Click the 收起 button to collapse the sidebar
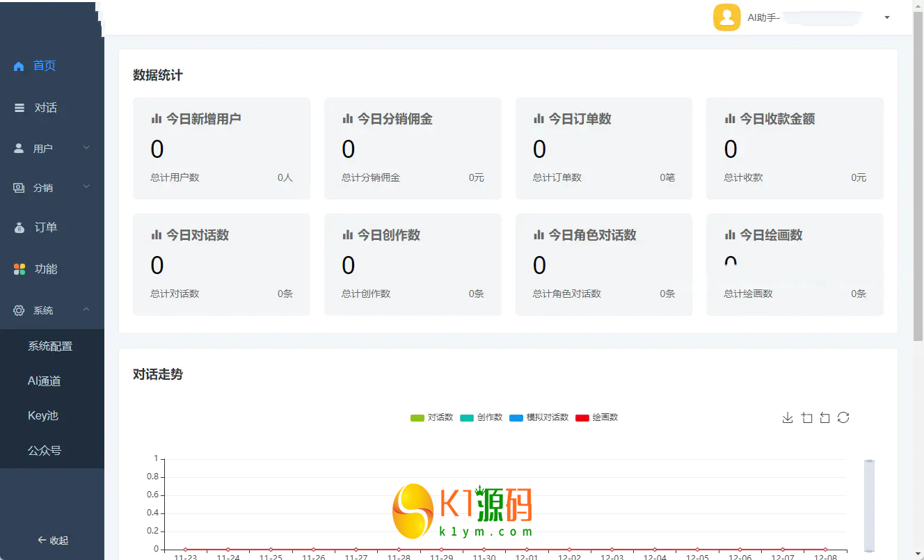The height and width of the screenshot is (560, 924). point(52,540)
